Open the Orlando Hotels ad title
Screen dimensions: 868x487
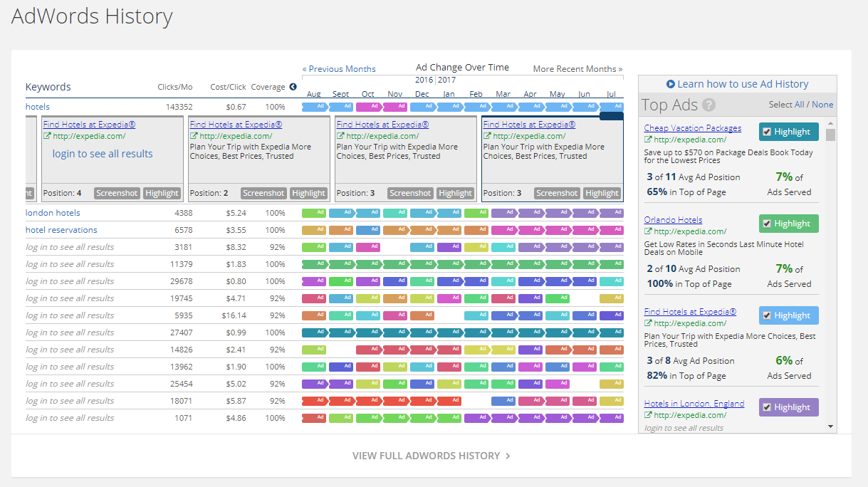tap(673, 220)
